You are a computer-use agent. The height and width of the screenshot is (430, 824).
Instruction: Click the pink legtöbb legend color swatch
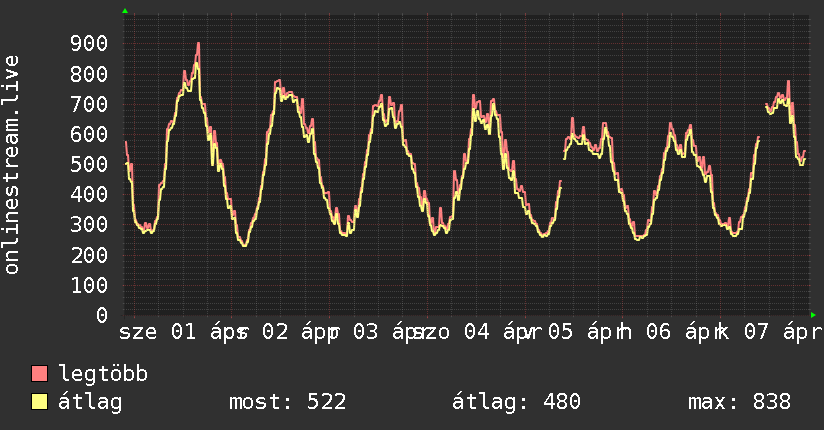tap(39, 373)
